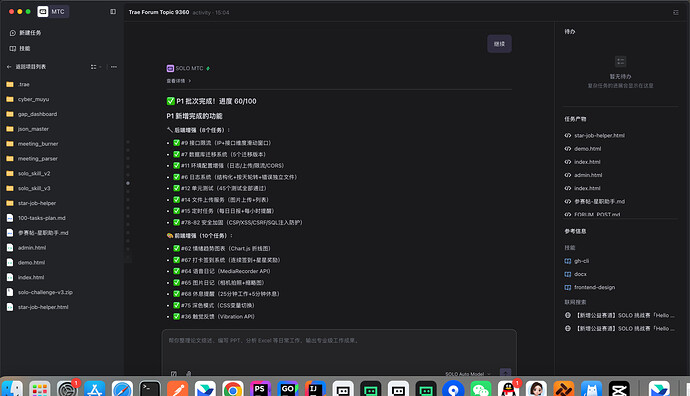Screen dimensions: 690x396
Task: Select the #75 深色模式 task line
Action: pos(214,305)
